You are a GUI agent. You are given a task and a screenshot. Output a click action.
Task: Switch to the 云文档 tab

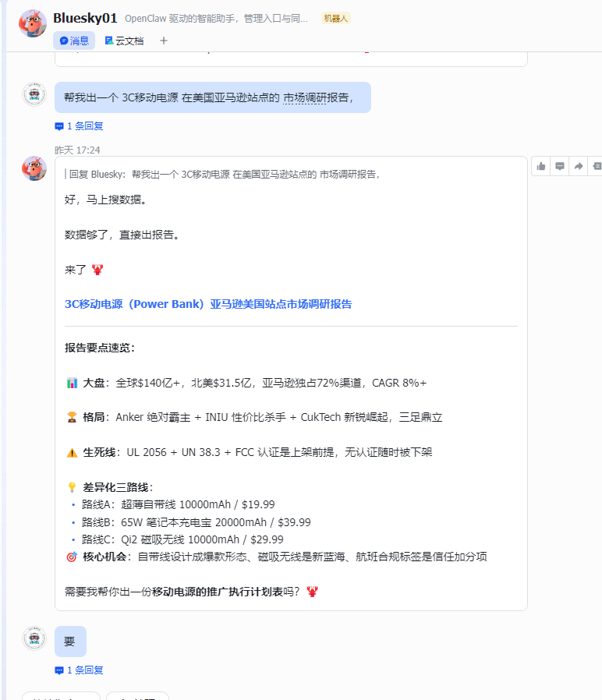124,41
